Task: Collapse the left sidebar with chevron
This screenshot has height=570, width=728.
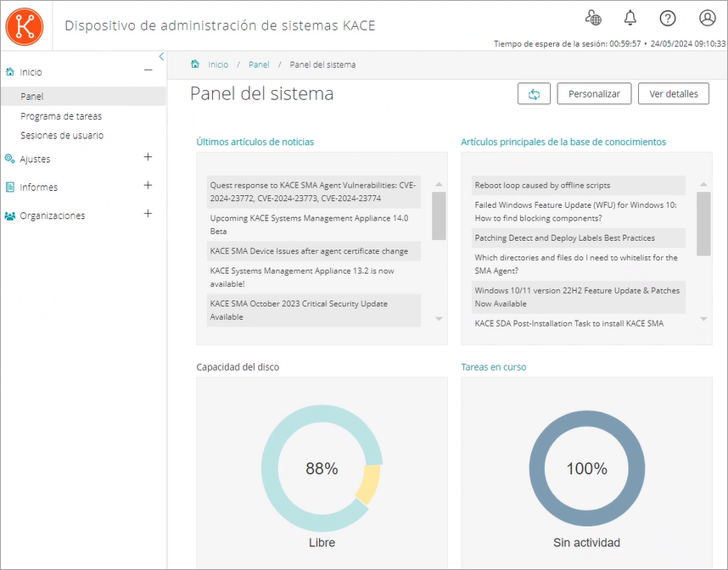Action: tap(161, 57)
